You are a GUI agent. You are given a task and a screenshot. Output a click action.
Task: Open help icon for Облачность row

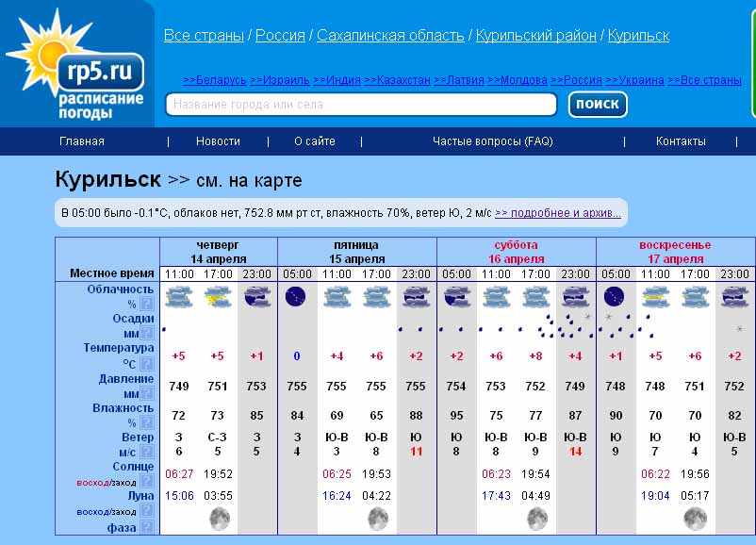tap(147, 305)
